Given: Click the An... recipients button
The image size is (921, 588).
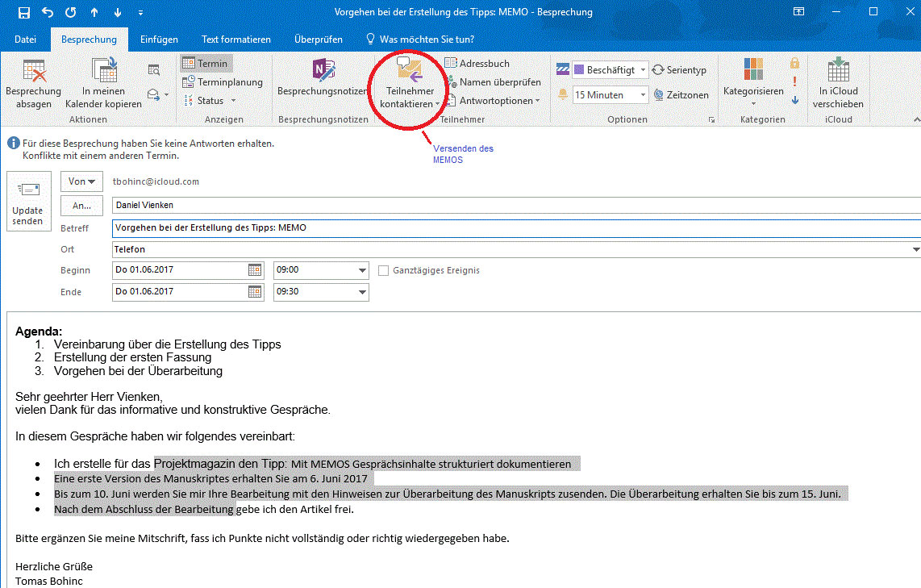Looking at the screenshot, I should [81, 205].
